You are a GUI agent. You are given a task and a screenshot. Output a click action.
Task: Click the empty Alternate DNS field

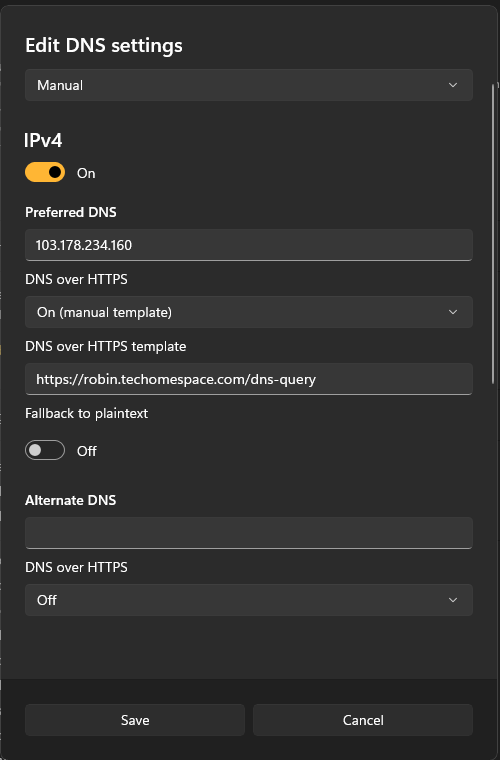tap(249, 533)
